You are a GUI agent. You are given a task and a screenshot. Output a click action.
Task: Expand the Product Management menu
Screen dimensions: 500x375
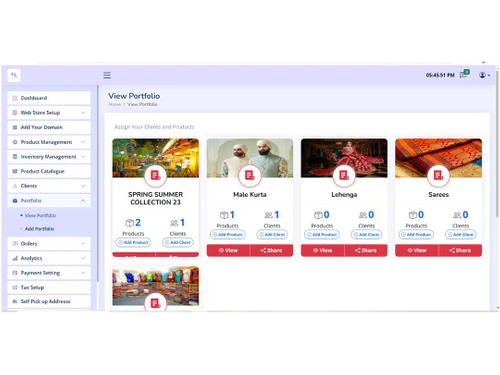pyautogui.click(x=49, y=142)
